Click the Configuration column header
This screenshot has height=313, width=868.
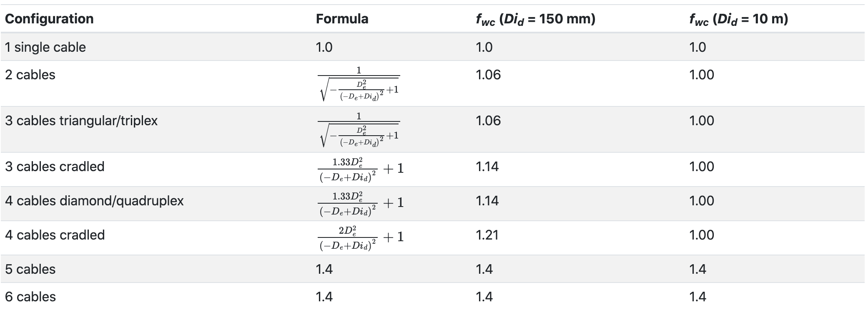pyautogui.click(x=49, y=19)
